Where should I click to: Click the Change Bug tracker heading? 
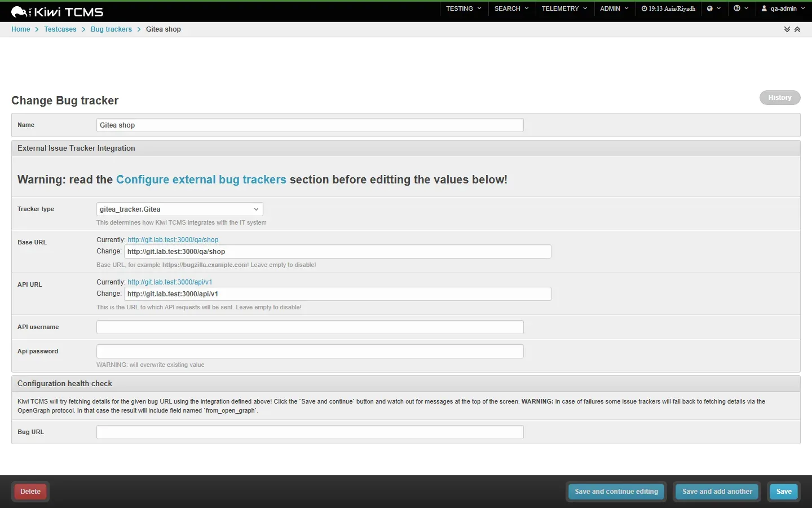[x=65, y=100]
